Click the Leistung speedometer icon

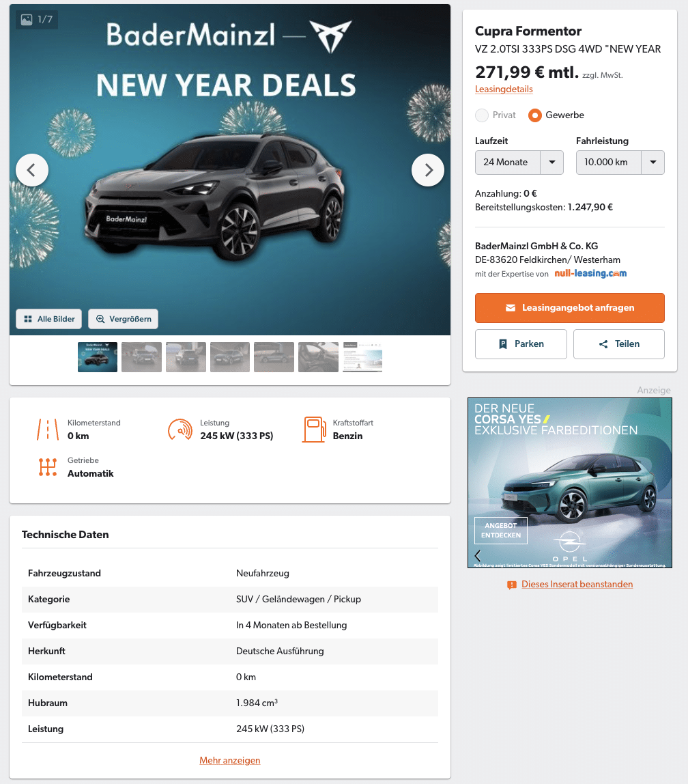(x=180, y=430)
